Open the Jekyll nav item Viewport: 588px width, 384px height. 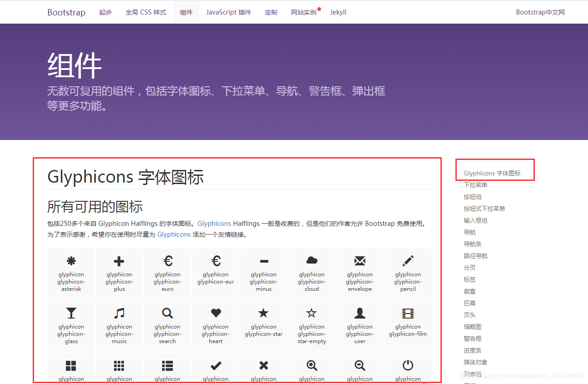(x=338, y=12)
